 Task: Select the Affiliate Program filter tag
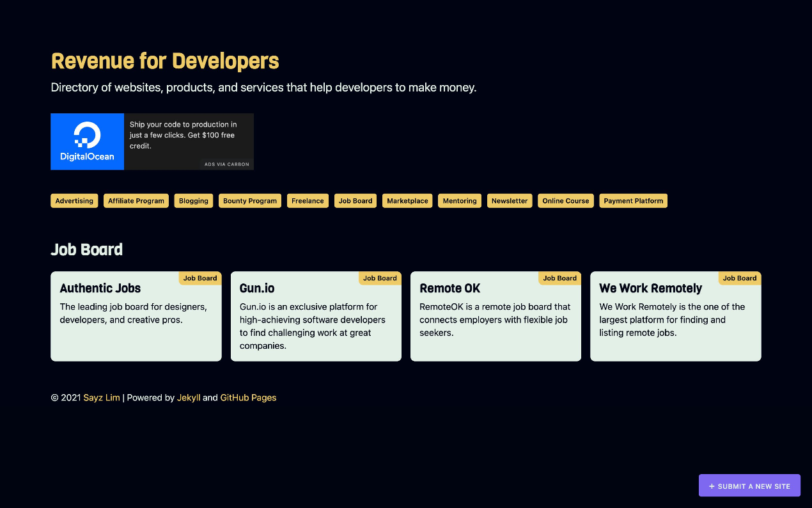(136, 200)
